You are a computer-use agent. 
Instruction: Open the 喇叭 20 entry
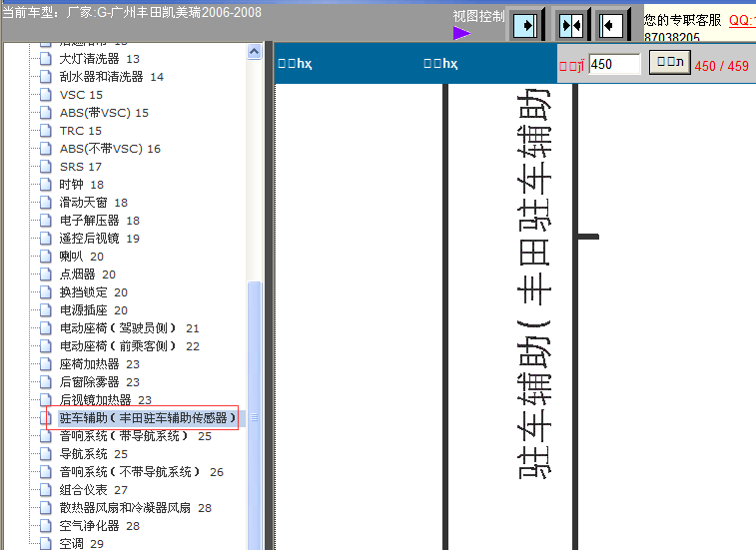click(82, 257)
